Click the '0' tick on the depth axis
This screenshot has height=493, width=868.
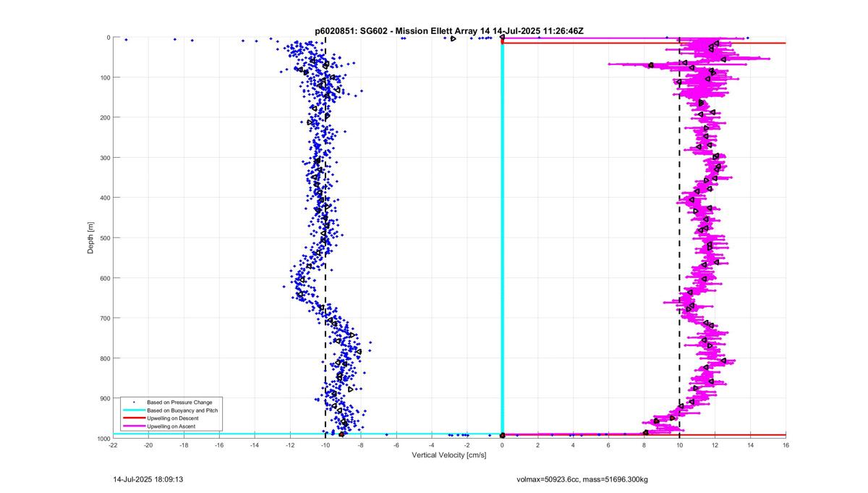point(108,38)
